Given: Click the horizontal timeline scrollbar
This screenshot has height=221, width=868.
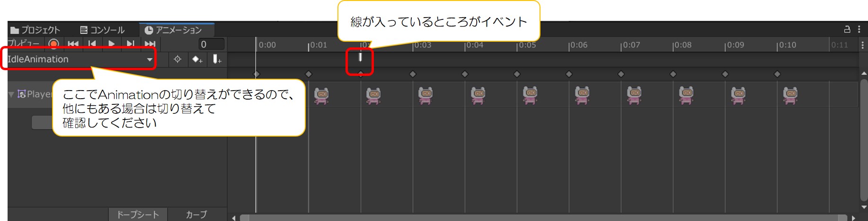Looking at the screenshot, I should click(x=543, y=218).
